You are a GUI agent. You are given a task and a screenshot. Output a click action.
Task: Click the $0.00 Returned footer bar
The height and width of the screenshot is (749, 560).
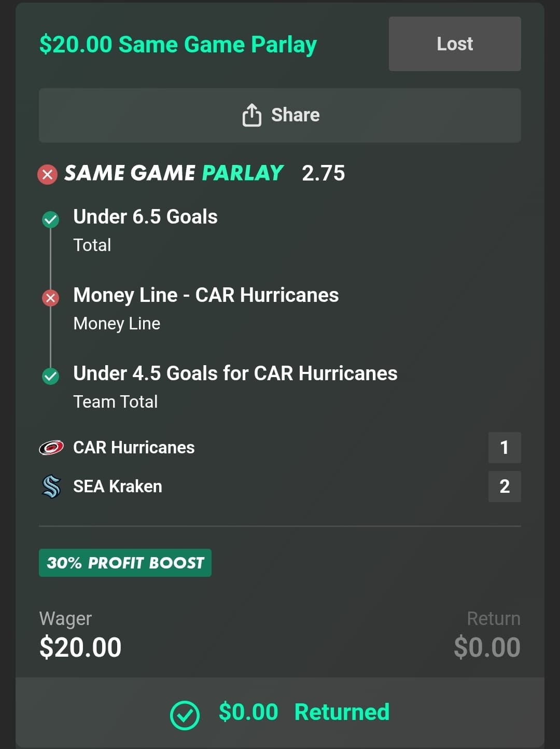pos(280,712)
